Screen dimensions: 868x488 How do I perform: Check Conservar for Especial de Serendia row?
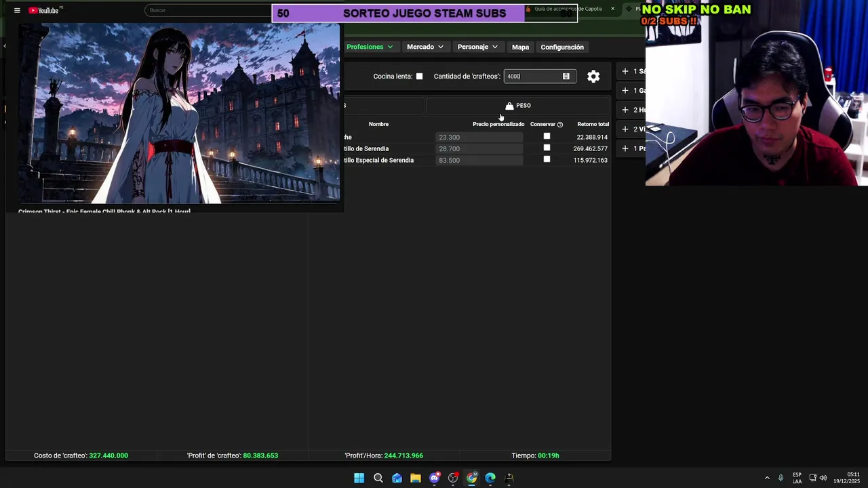pyautogui.click(x=547, y=159)
